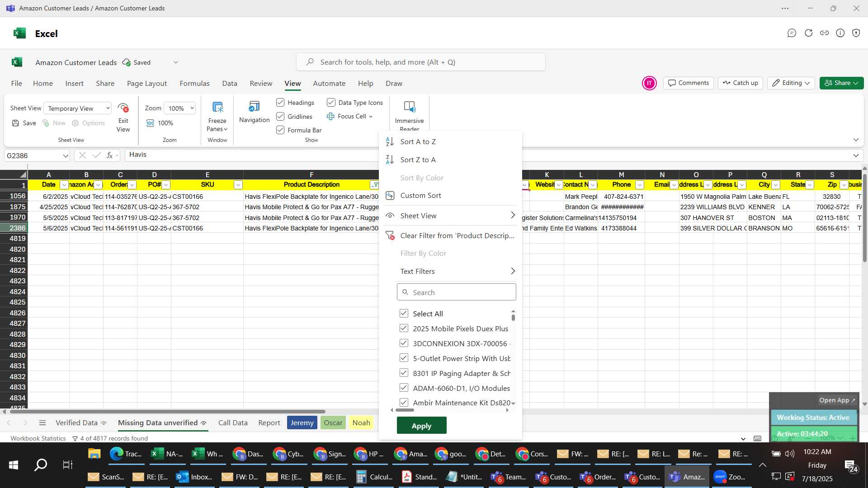868x488 pixels.
Task: Open Calculator from the taskbar
Action: click(374, 477)
